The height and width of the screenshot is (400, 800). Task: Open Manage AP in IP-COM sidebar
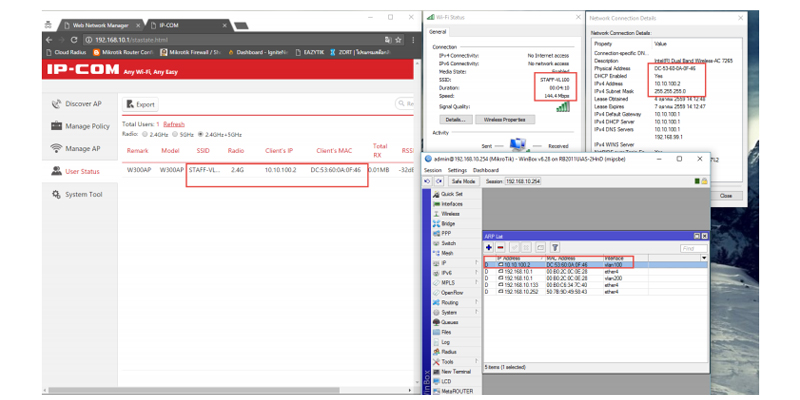click(76, 148)
